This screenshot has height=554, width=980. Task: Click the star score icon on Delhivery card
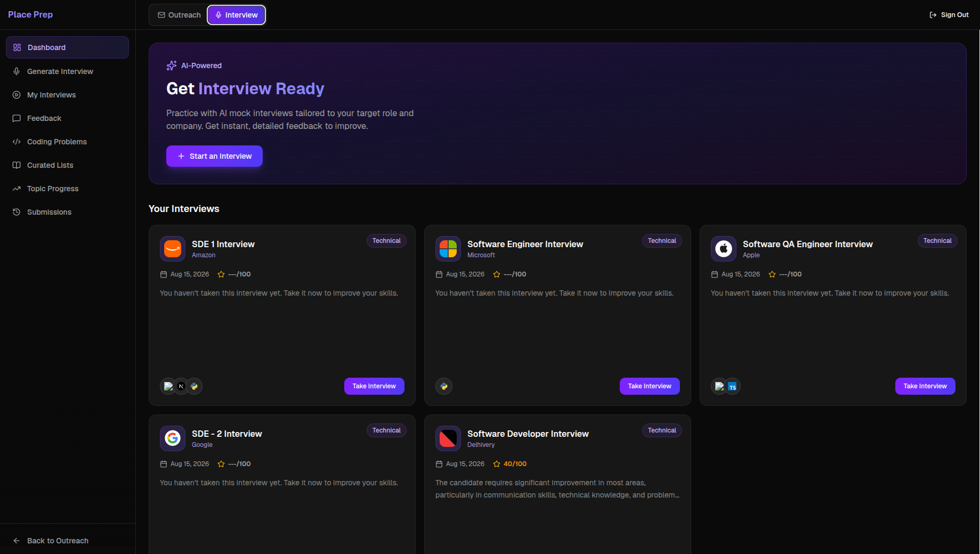pos(497,464)
